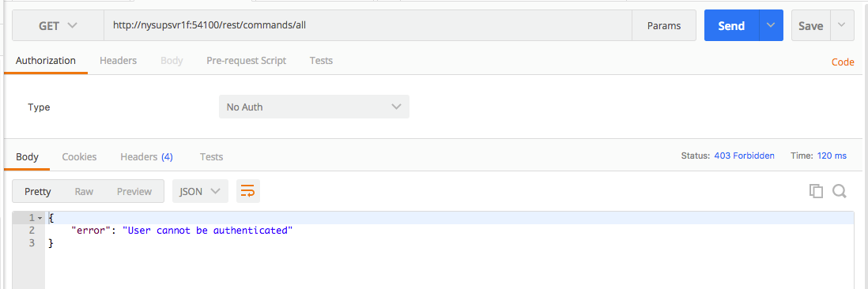Toggle line wrap icon in response toolbar
Screen dimensions: 868x289
coord(248,191)
